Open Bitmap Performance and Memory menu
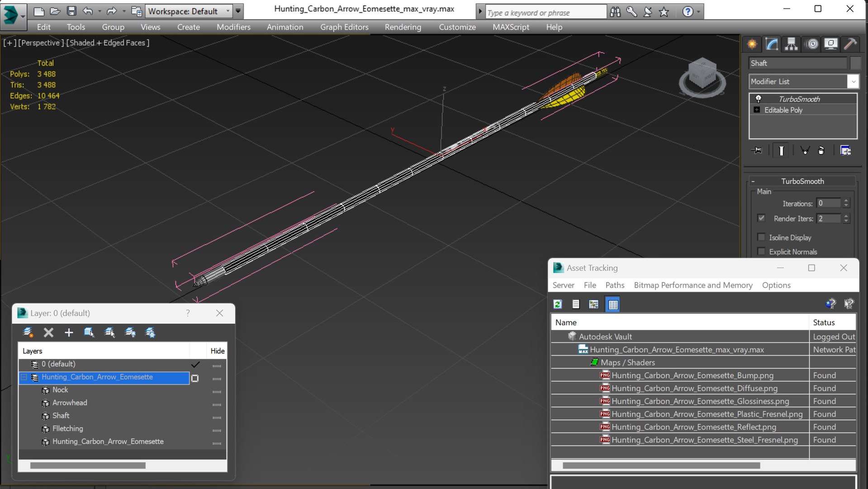Screen dimensions: 868x489 point(693,285)
